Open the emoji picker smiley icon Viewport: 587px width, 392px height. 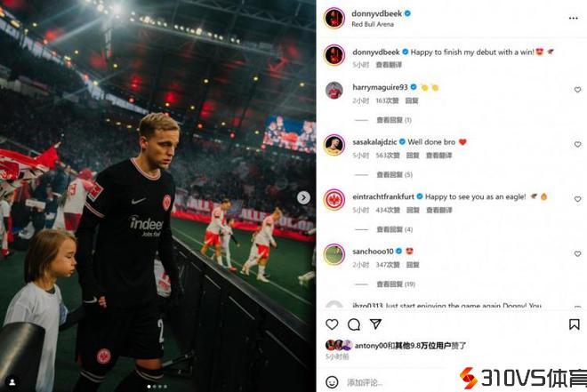click(x=332, y=382)
